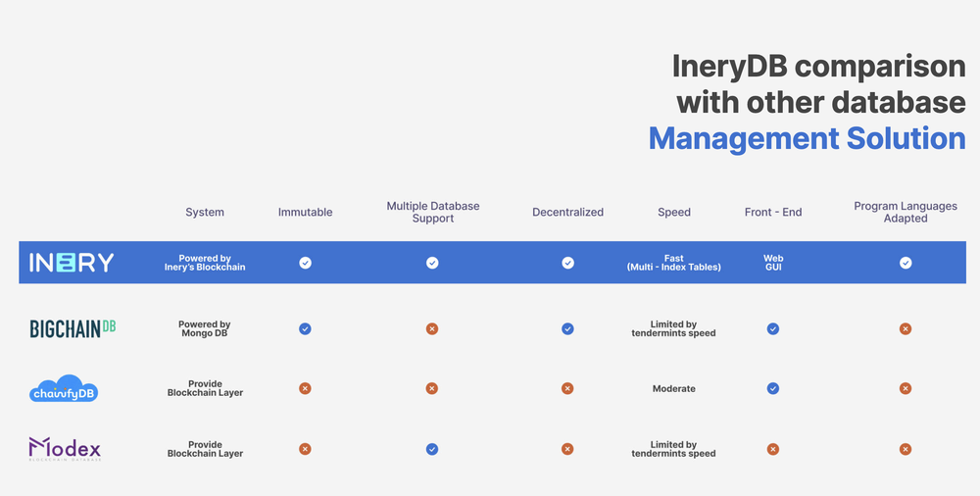Click the Inery logo

(72, 263)
